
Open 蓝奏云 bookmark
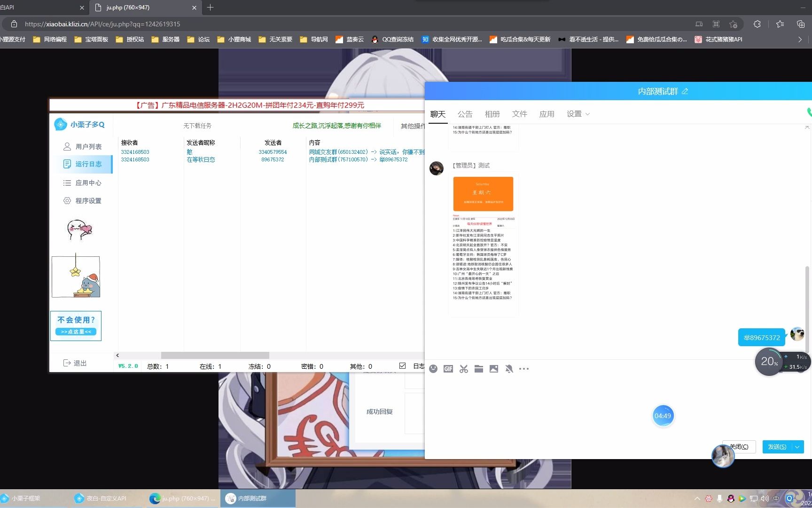point(350,40)
